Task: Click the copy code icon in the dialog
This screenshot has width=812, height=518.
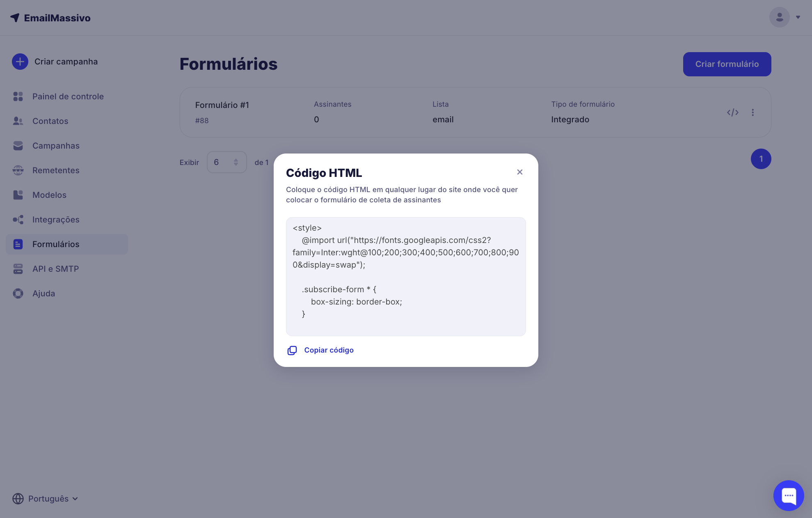Action: (x=292, y=350)
